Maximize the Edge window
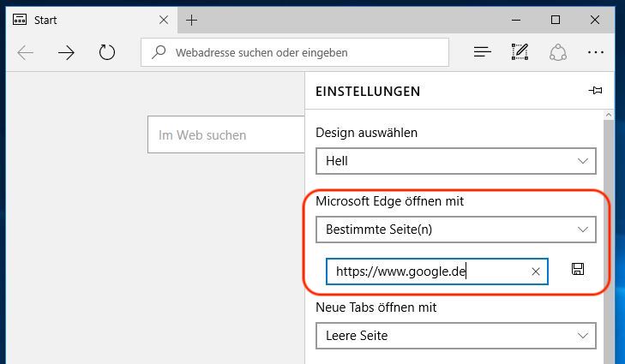Image resolution: width=625 pixels, height=364 pixels. (556, 20)
